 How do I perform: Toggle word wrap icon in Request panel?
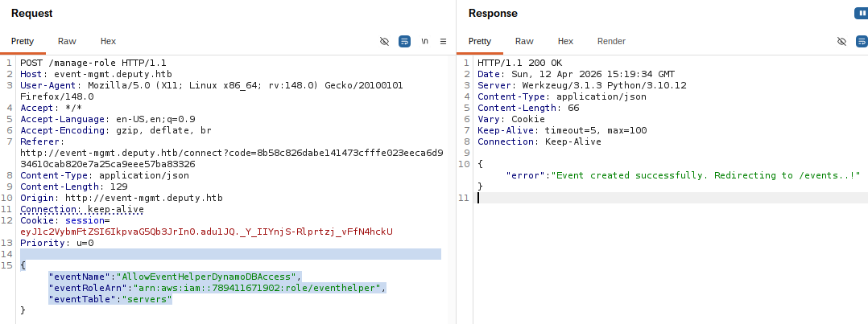tap(405, 41)
